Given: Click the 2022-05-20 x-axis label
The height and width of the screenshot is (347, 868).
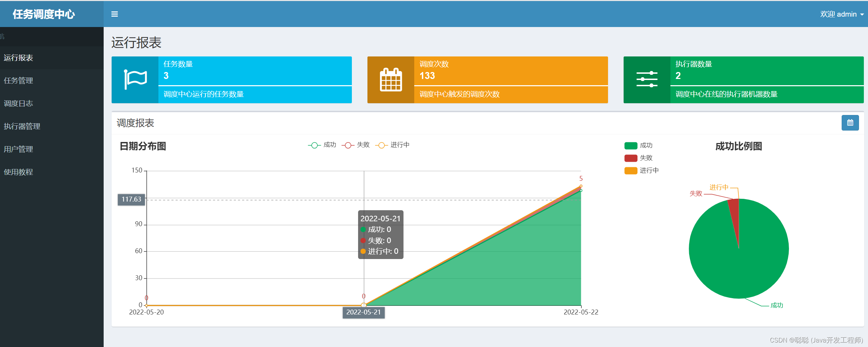Looking at the screenshot, I should (146, 312).
